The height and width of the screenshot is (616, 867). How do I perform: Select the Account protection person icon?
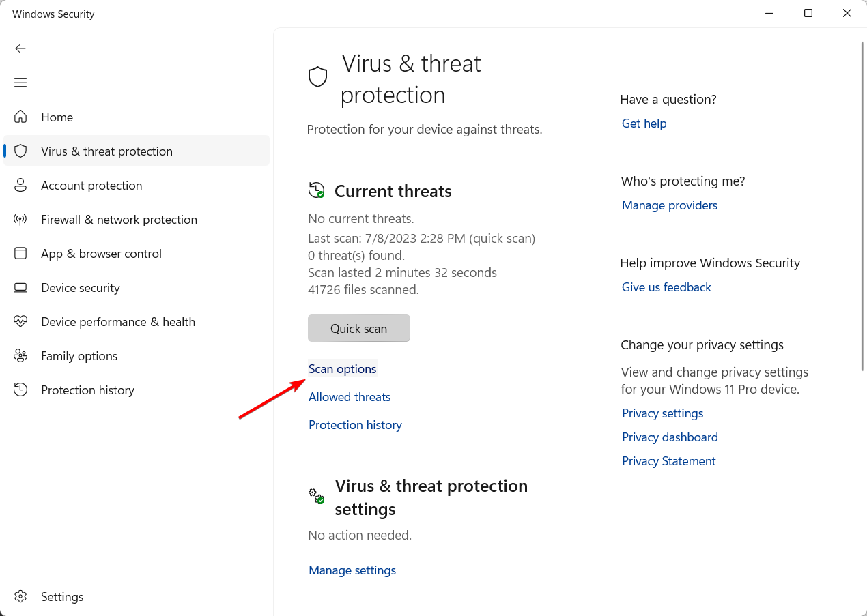(20, 185)
